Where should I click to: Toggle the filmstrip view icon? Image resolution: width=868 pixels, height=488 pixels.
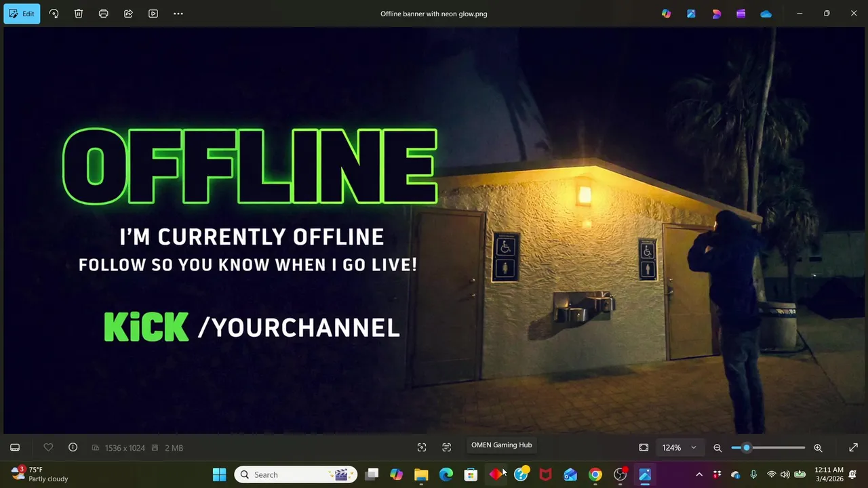tap(15, 447)
